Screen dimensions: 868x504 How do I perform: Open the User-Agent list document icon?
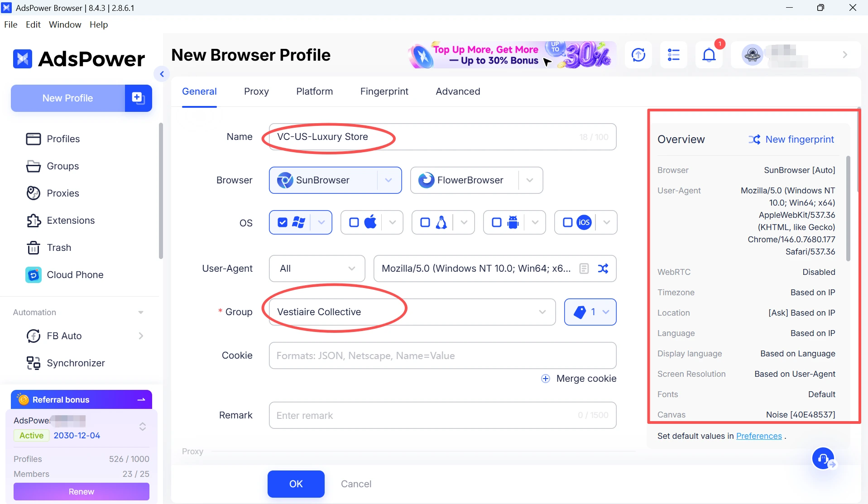click(584, 269)
